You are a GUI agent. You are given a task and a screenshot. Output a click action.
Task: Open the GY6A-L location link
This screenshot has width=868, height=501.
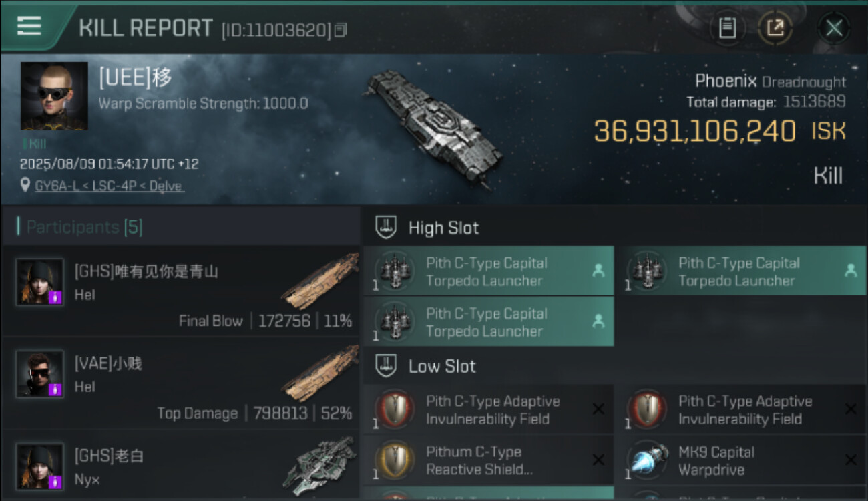(110, 186)
